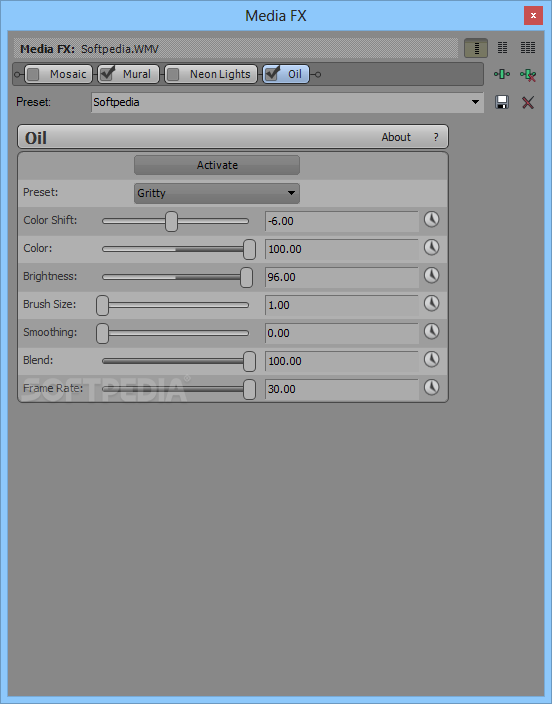This screenshot has height=704, width=552.
Task: Select the single-column layout icon
Action: coord(476,48)
